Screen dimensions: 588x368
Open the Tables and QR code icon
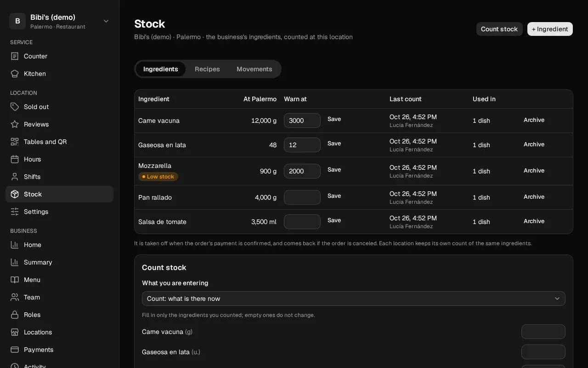(15, 142)
